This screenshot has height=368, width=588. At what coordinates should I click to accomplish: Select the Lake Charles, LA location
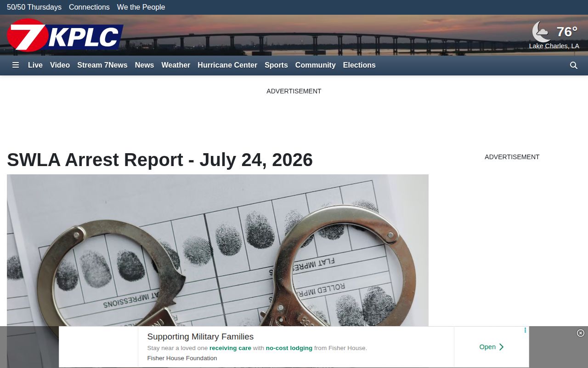point(554,46)
